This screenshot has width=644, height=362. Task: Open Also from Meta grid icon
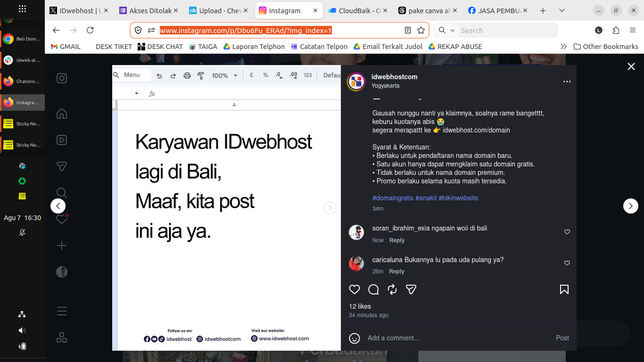click(x=62, y=337)
